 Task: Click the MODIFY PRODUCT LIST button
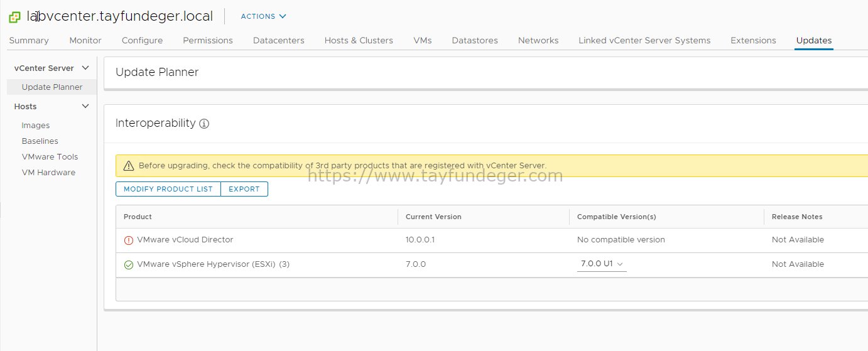[168, 189]
